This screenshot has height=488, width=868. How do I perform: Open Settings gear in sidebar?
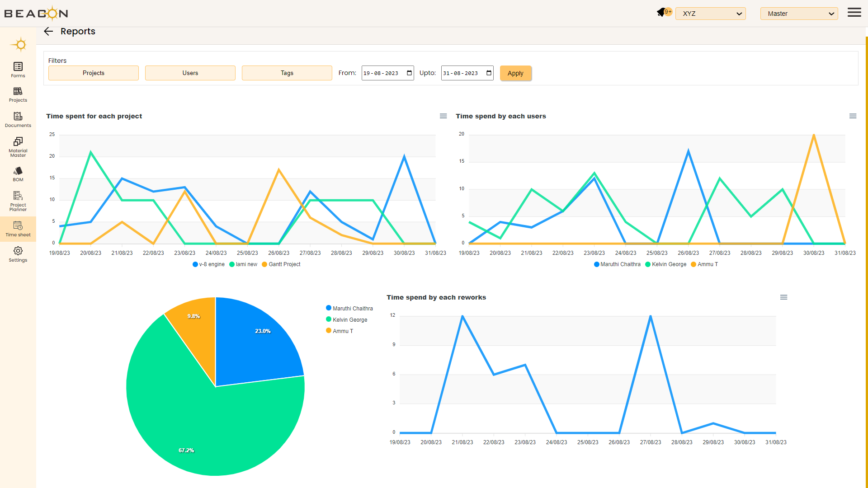(x=18, y=254)
